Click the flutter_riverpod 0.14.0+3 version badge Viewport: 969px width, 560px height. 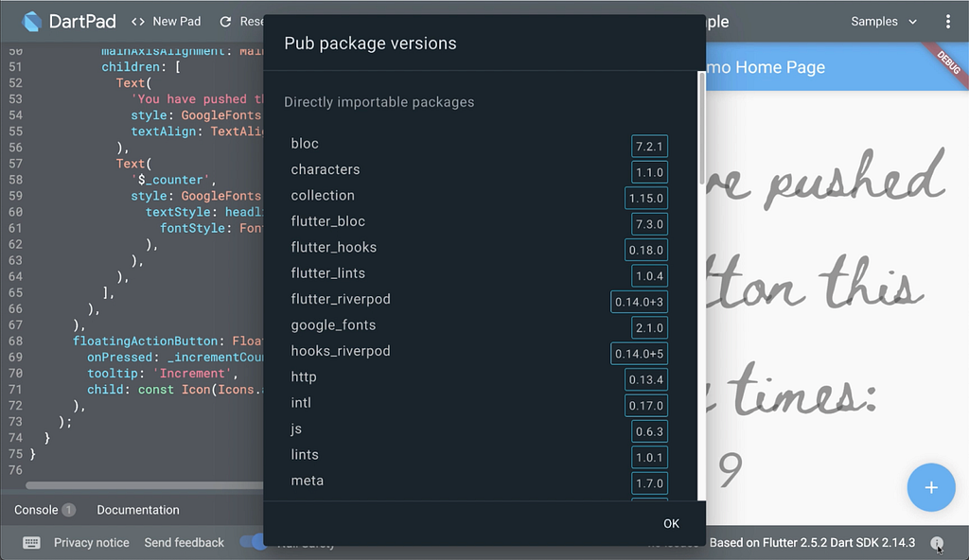pos(639,302)
